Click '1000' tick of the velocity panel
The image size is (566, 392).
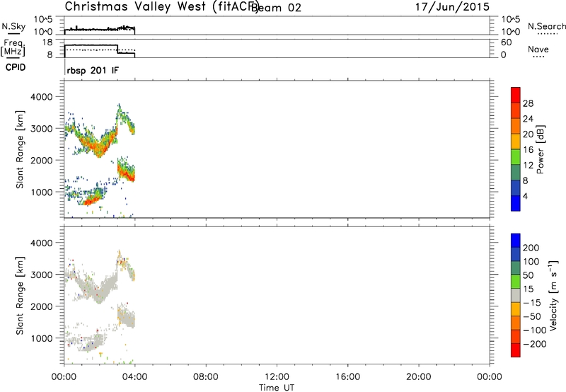coord(42,338)
